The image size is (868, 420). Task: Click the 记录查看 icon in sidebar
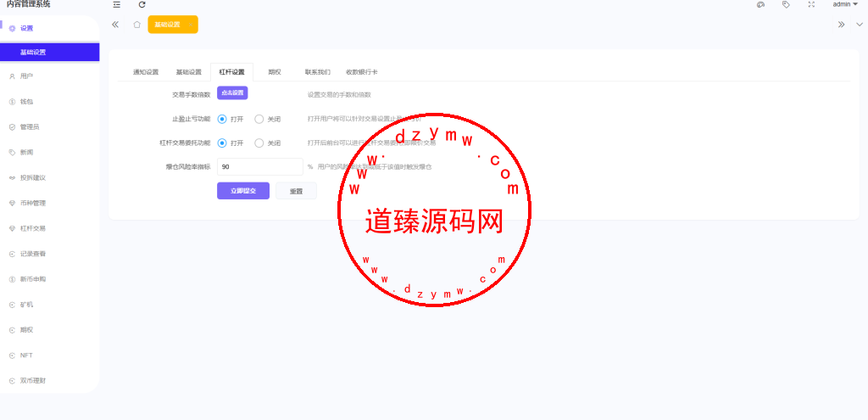[12, 254]
